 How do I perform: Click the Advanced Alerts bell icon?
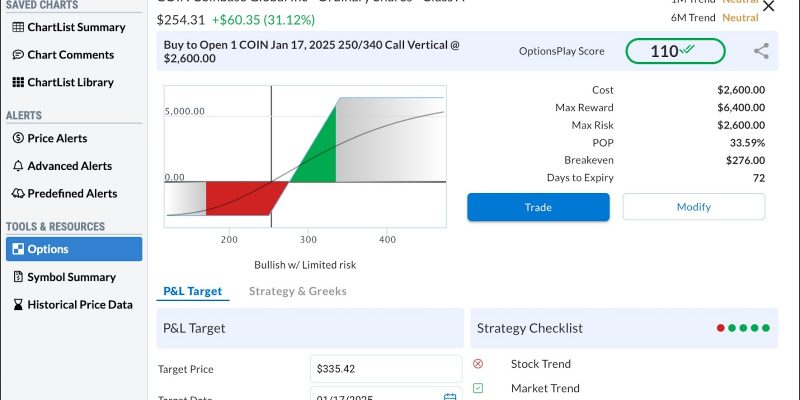tap(18, 166)
